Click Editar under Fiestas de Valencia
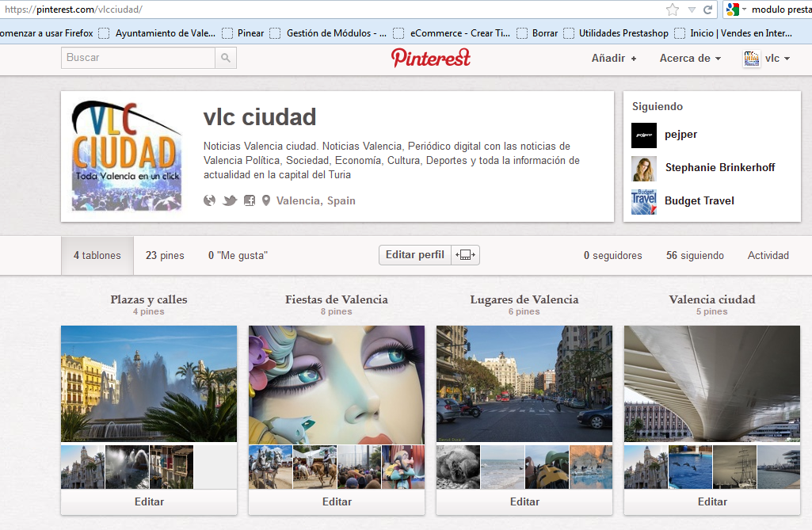The width and height of the screenshot is (812, 530). [x=337, y=501]
